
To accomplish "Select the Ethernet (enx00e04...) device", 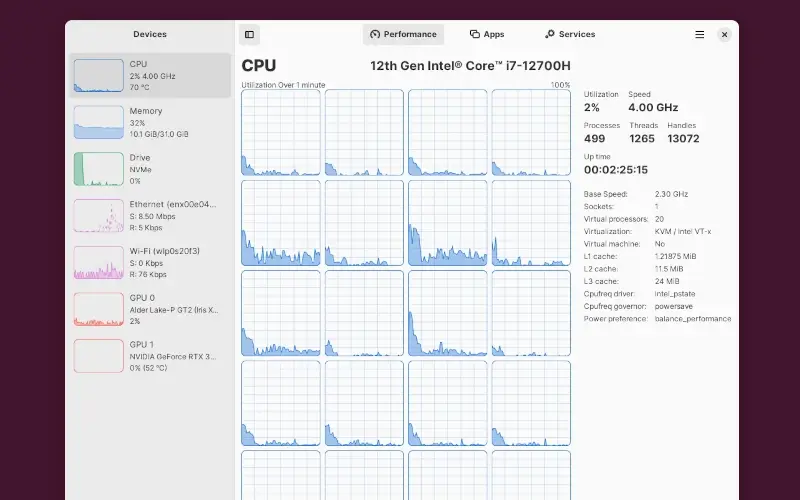I will (x=150, y=216).
